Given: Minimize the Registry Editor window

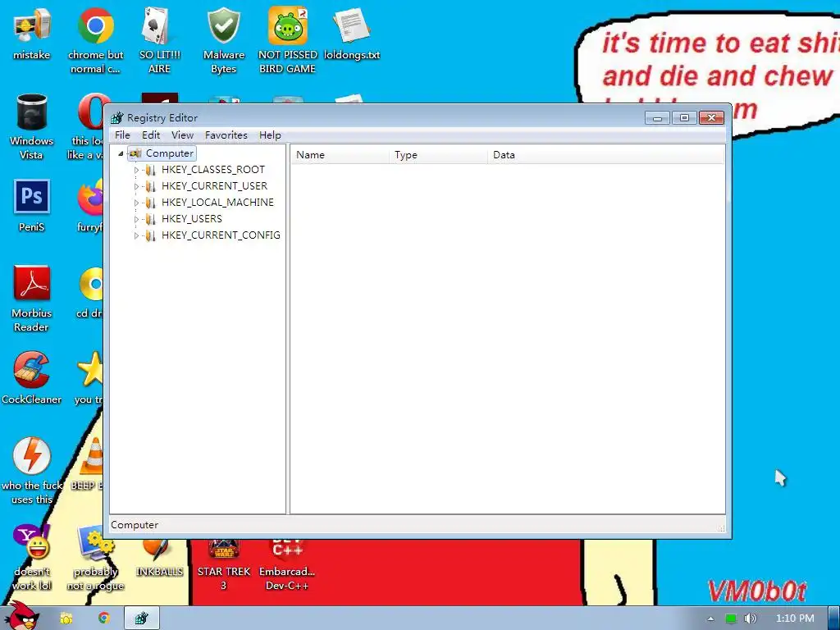Looking at the screenshot, I should (x=657, y=118).
